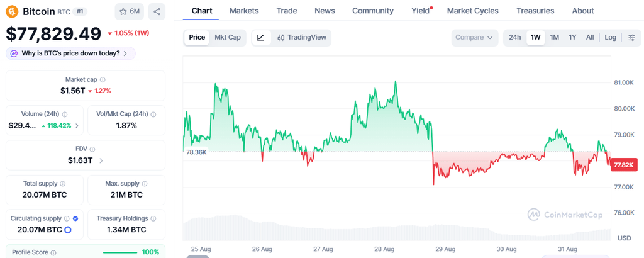Click the 78.36K baseline price label

click(x=196, y=152)
